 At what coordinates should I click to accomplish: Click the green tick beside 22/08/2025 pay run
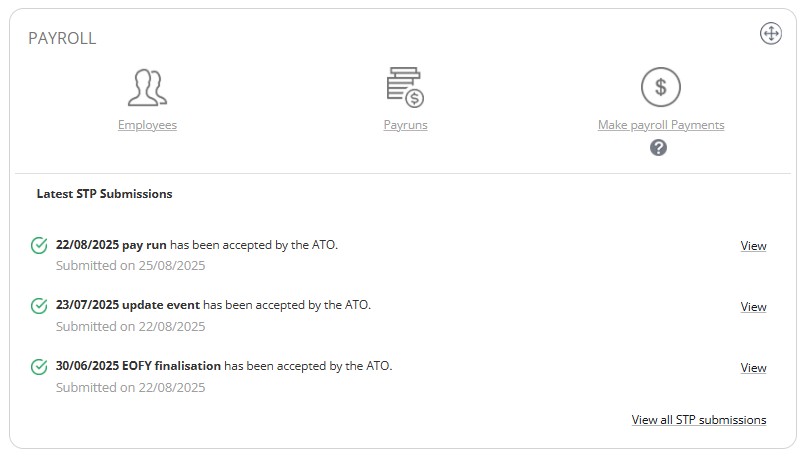coord(39,246)
